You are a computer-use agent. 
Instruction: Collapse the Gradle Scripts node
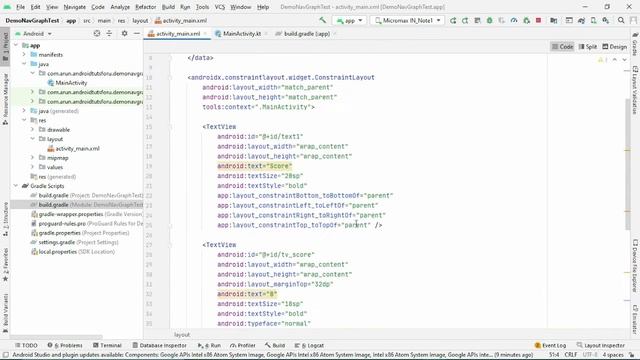(16, 186)
